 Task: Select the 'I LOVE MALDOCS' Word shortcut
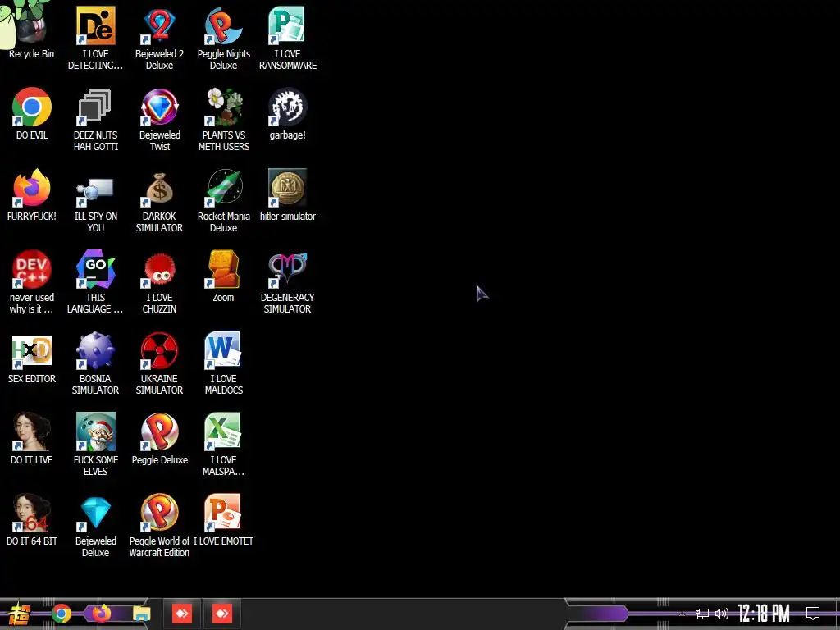coord(223,350)
